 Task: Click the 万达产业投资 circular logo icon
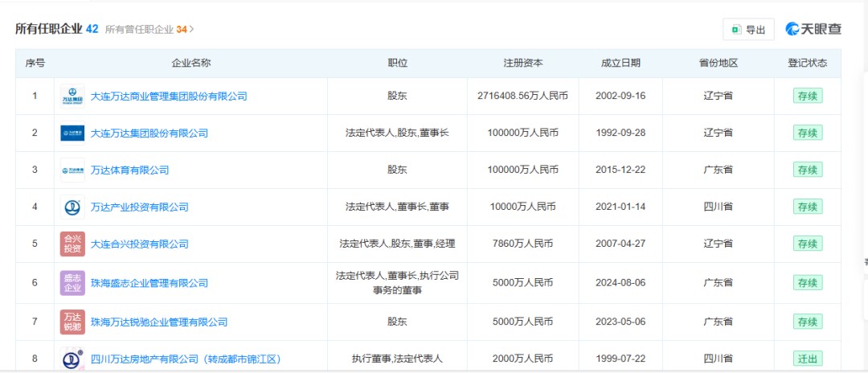(72, 207)
